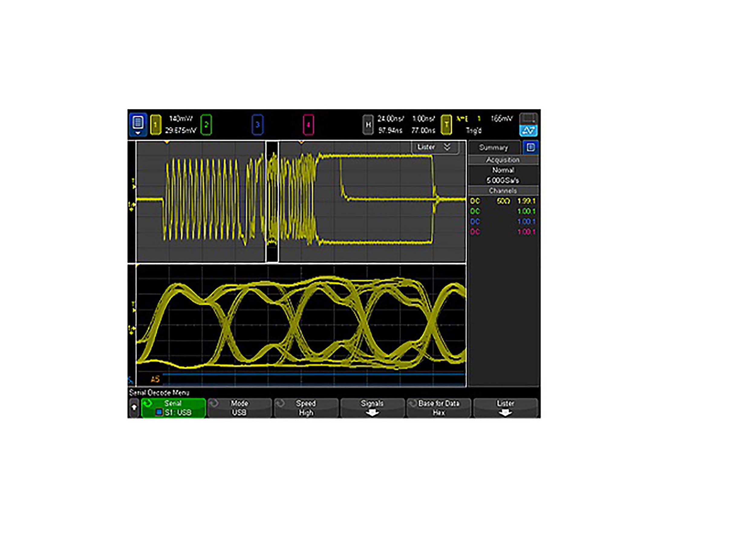Click the AS serial decode label
The image size is (756, 537).
click(x=155, y=379)
